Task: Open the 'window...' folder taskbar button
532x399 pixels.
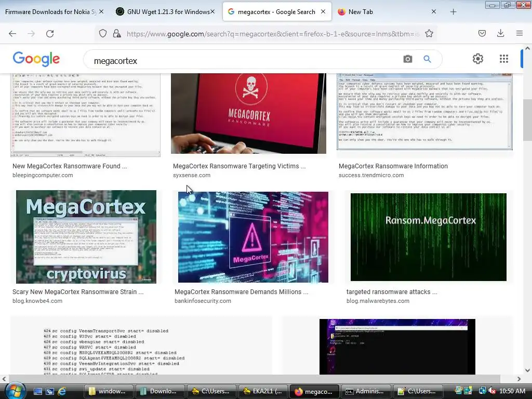Action: pos(108,391)
